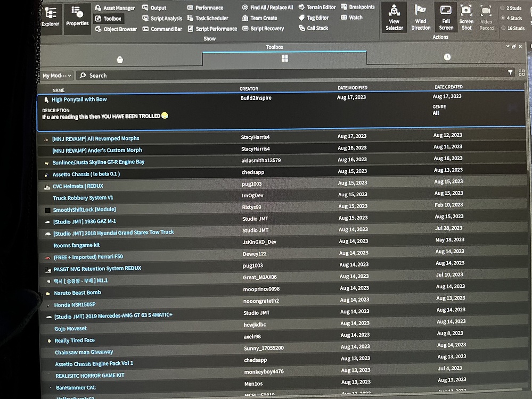Switch Toolbox to grid view
The height and width of the screenshot is (399, 532).
click(521, 72)
